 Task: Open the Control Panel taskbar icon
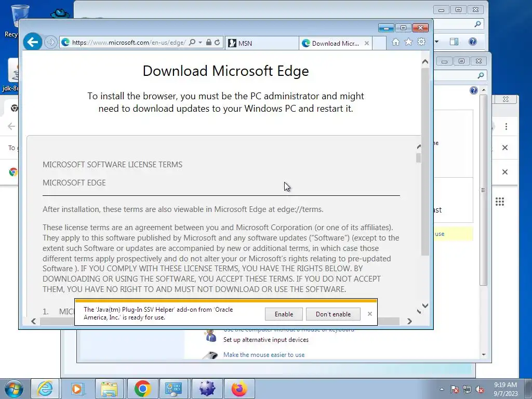(x=174, y=389)
